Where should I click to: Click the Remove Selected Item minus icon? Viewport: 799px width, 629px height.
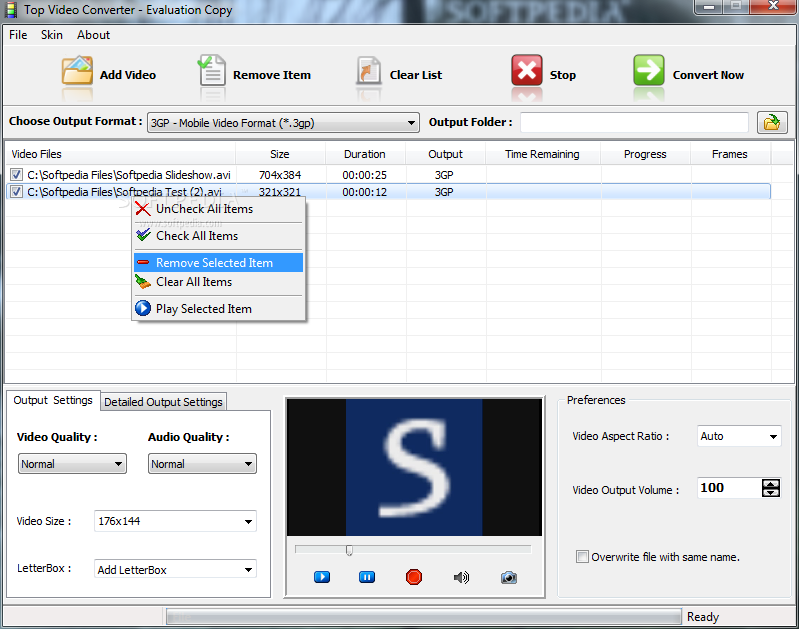pos(143,263)
